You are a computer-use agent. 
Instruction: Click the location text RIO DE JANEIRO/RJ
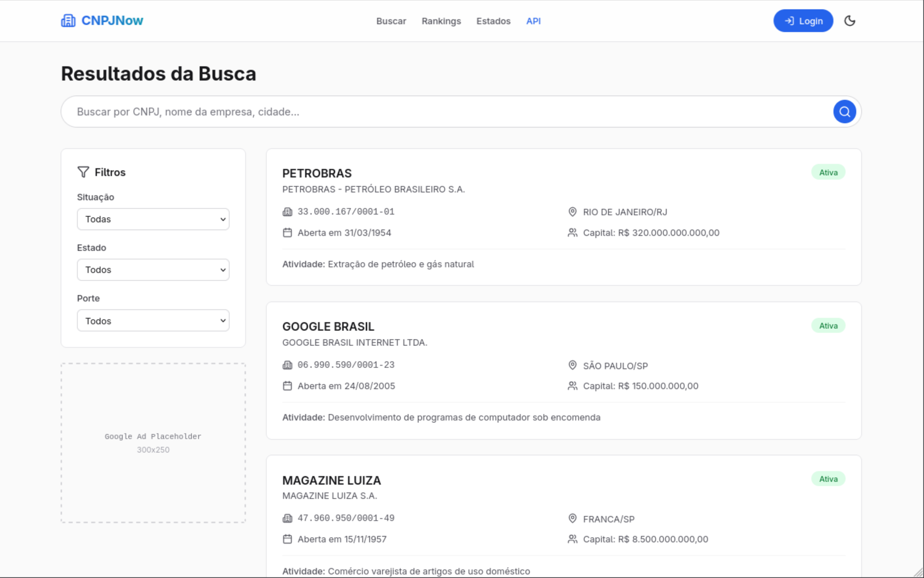pyautogui.click(x=625, y=212)
